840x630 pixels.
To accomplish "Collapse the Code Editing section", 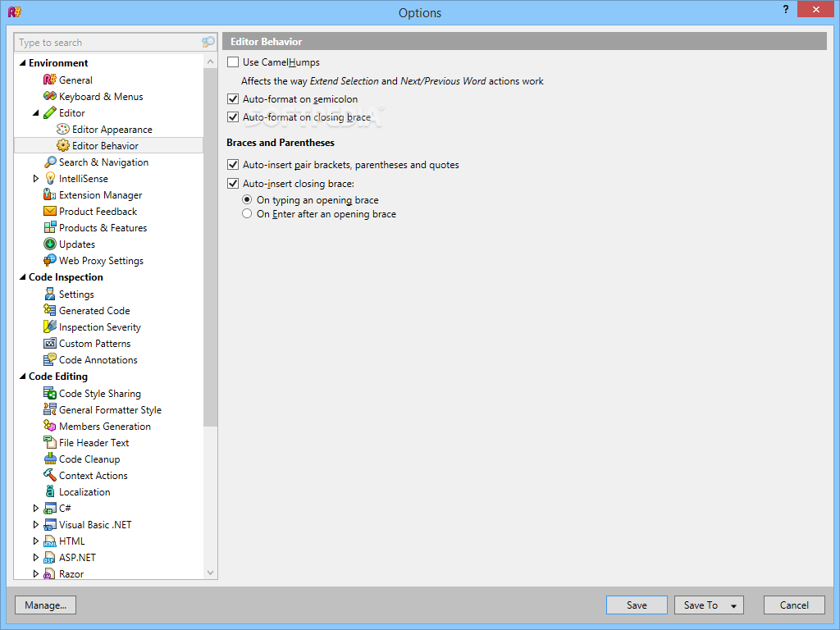I will (22, 376).
